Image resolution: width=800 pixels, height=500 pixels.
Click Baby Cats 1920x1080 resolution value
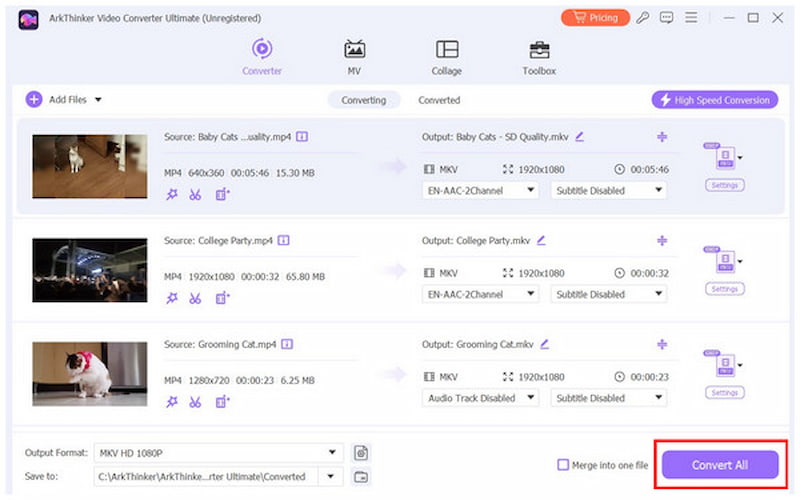541,169
